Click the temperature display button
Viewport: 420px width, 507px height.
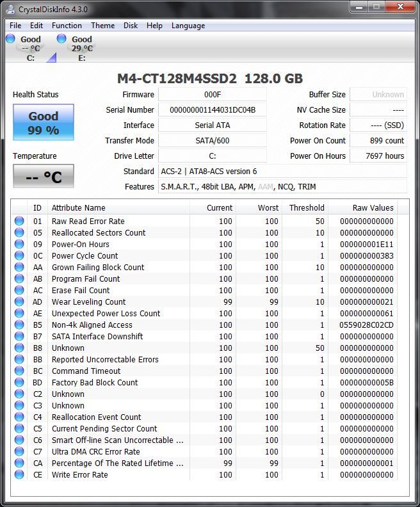click(44, 177)
